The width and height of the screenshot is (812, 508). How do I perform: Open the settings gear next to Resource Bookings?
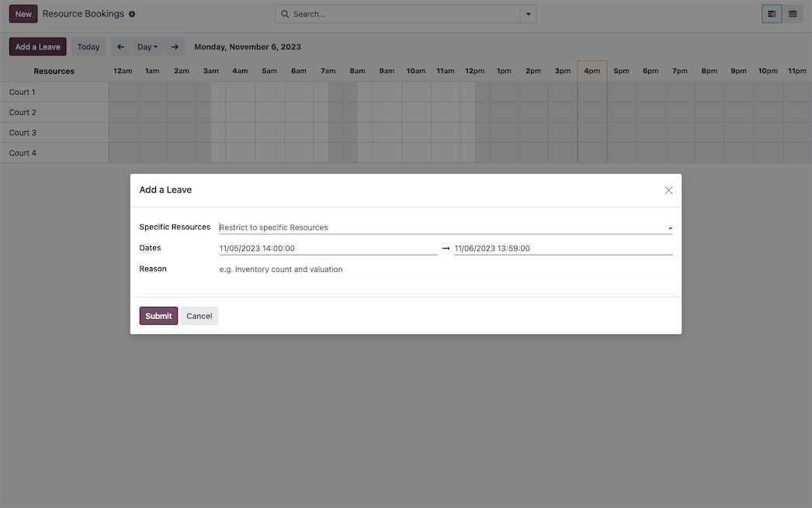click(x=132, y=14)
